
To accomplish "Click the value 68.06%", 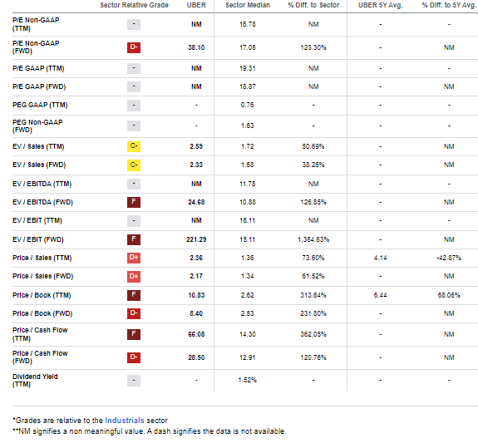I will tap(449, 295).
